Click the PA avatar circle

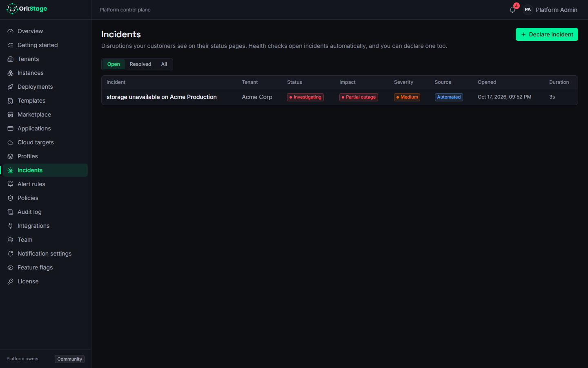pyautogui.click(x=528, y=10)
